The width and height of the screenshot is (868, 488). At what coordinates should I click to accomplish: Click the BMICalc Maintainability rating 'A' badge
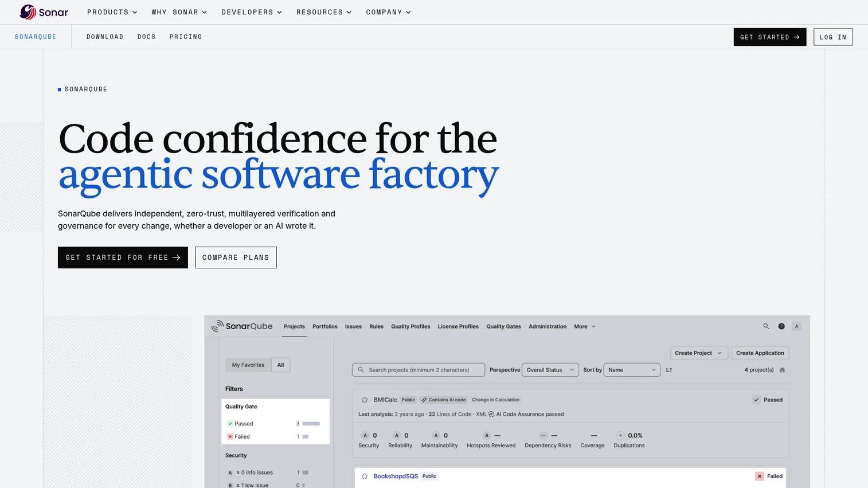pos(436,435)
